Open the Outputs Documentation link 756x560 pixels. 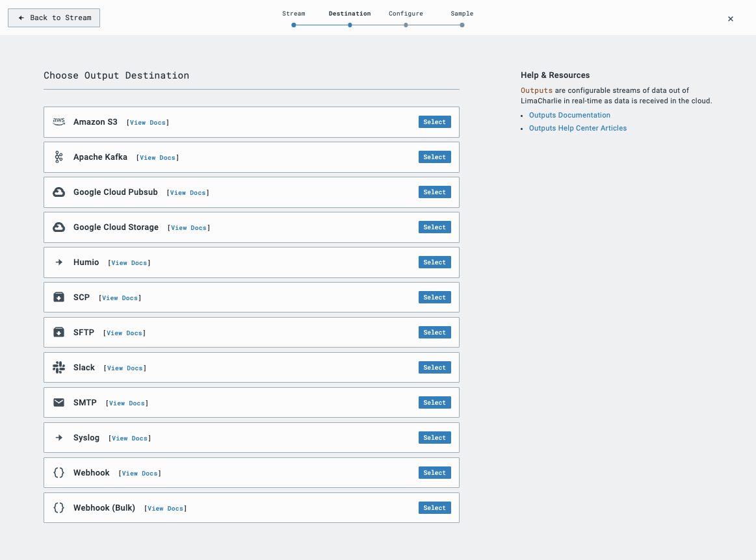569,115
